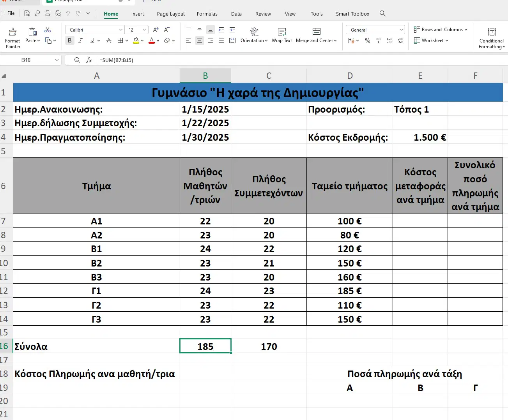Click the yellow fill color button
Screen dimensions: 508x420
click(x=136, y=41)
